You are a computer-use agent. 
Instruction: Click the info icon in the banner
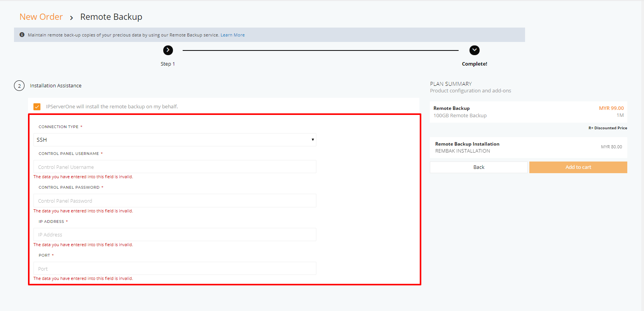pyautogui.click(x=22, y=35)
